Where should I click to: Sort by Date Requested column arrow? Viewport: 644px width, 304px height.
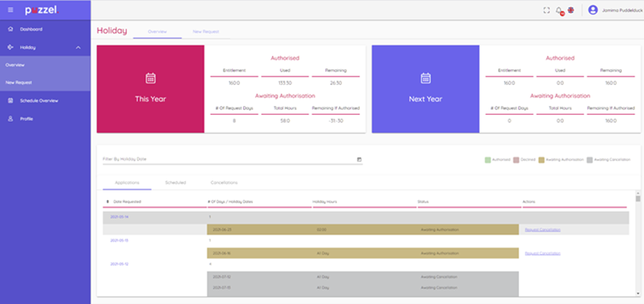(x=108, y=202)
